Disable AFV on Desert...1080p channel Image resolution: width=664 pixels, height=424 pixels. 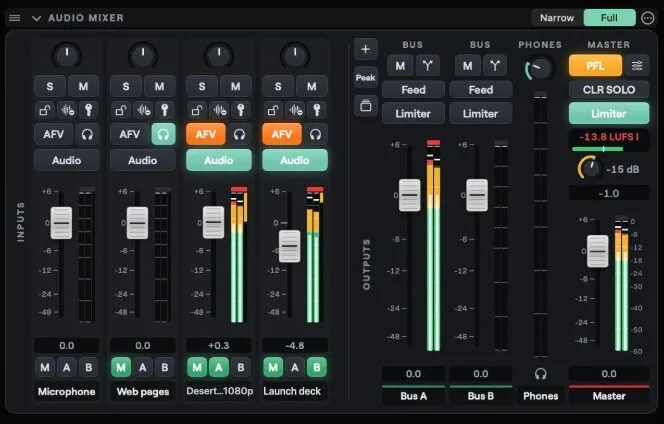[x=206, y=134]
